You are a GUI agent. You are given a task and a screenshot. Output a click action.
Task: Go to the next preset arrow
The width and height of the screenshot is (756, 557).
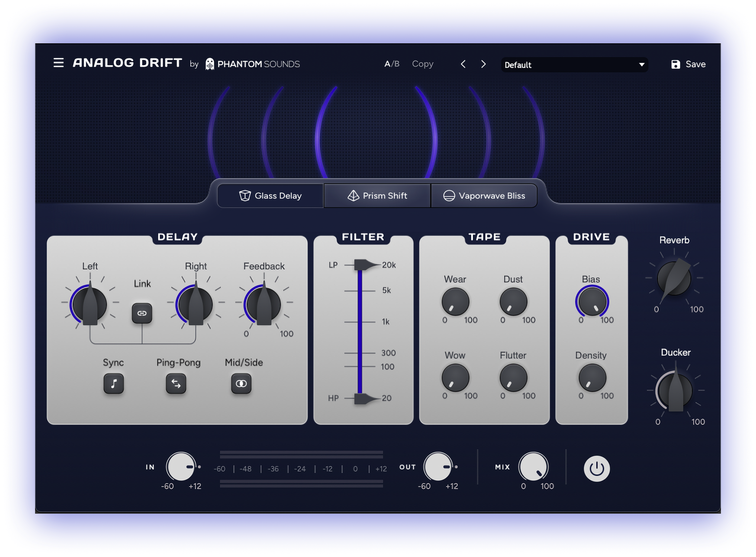[x=483, y=64]
